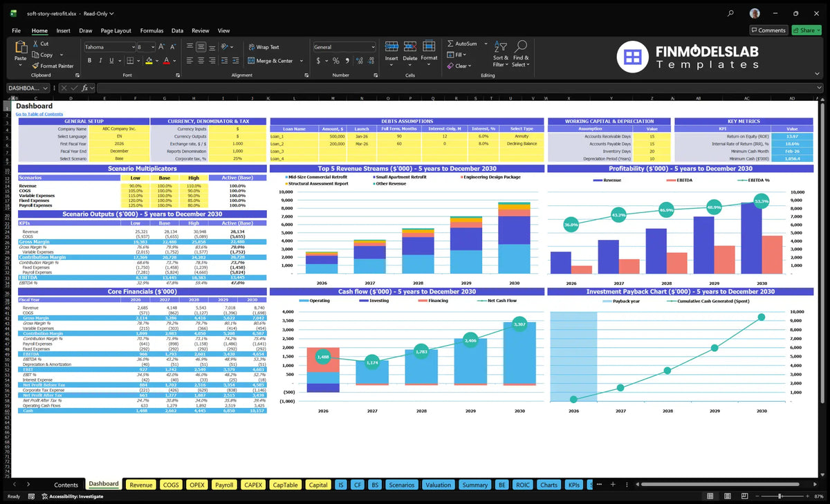
Task: Expand the Name Box dropdown
Action: tap(46, 88)
